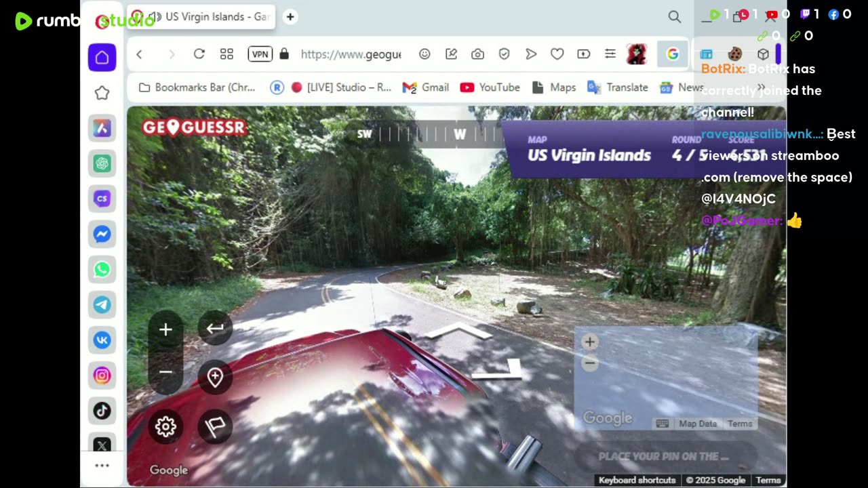
Task: Open Terms link in the mini map
Action: point(740,424)
